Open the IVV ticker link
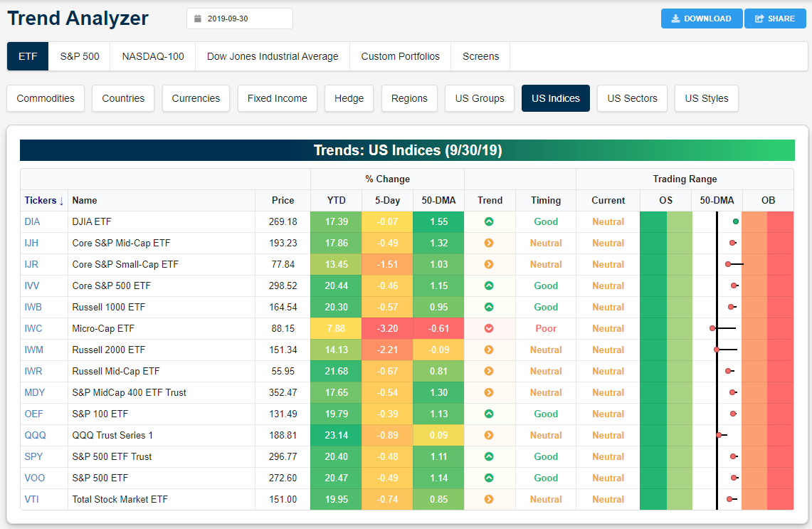This screenshot has width=812, height=529. click(x=32, y=286)
